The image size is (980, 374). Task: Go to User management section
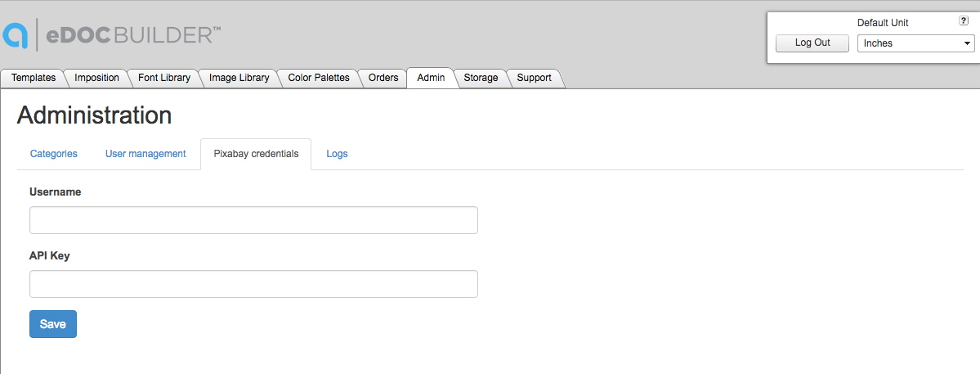point(145,154)
